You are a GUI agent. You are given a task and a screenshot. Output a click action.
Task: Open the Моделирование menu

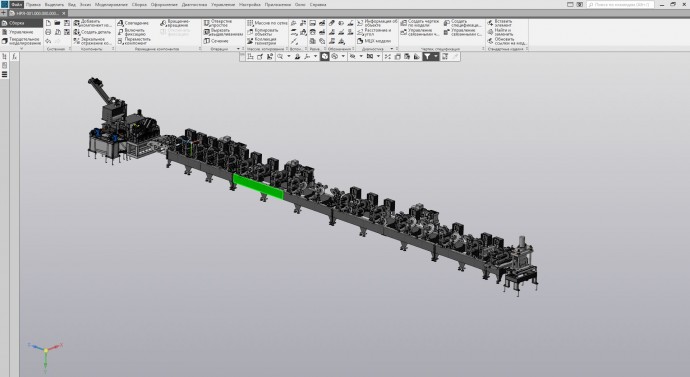111,4
